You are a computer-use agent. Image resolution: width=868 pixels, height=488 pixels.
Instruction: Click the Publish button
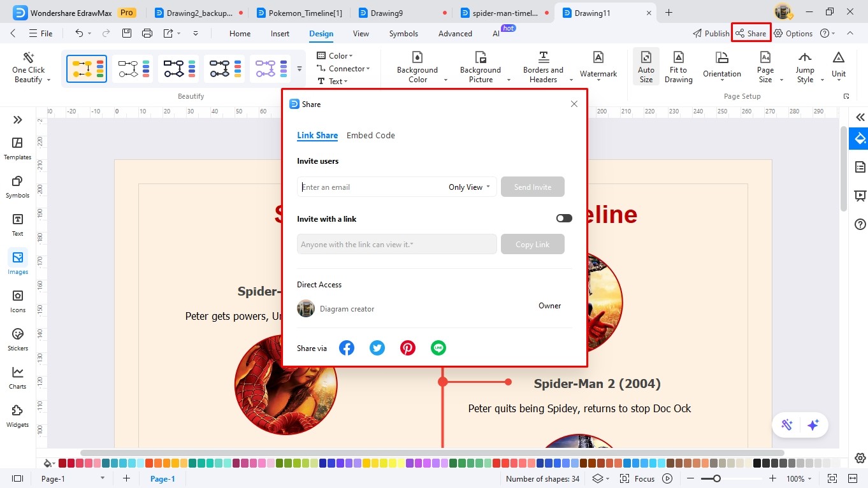(711, 33)
